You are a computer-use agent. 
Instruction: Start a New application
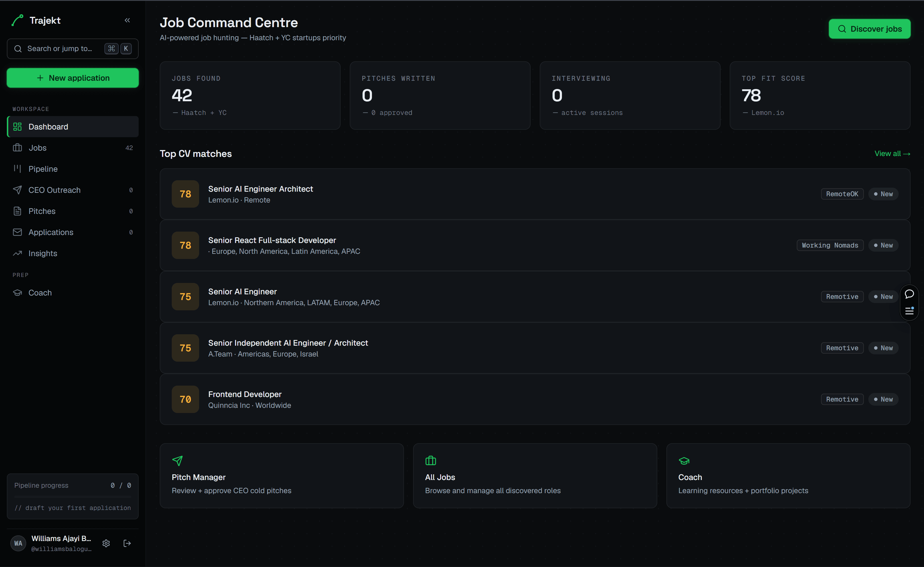coord(73,78)
